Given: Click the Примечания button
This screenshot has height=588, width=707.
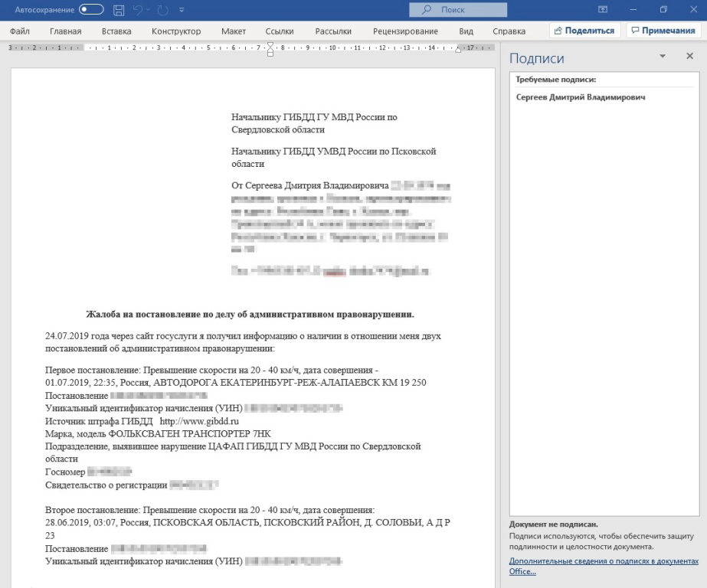Looking at the screenshot, I should coord(663,31).
